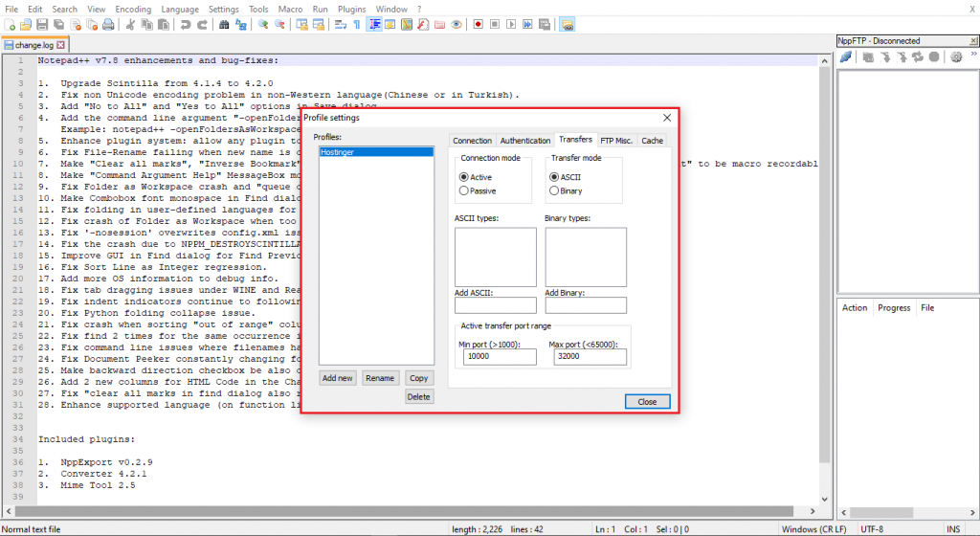Click the Play macro toolbar icon
This screenshot has width=980, height=536.
[x=511, y=24]
